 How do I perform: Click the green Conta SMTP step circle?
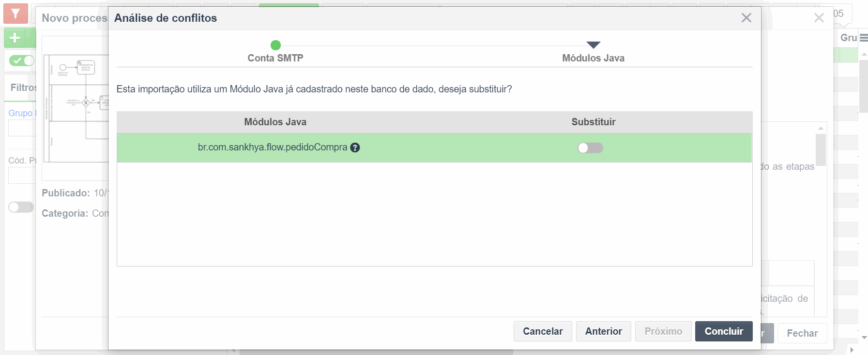(275, 45)
